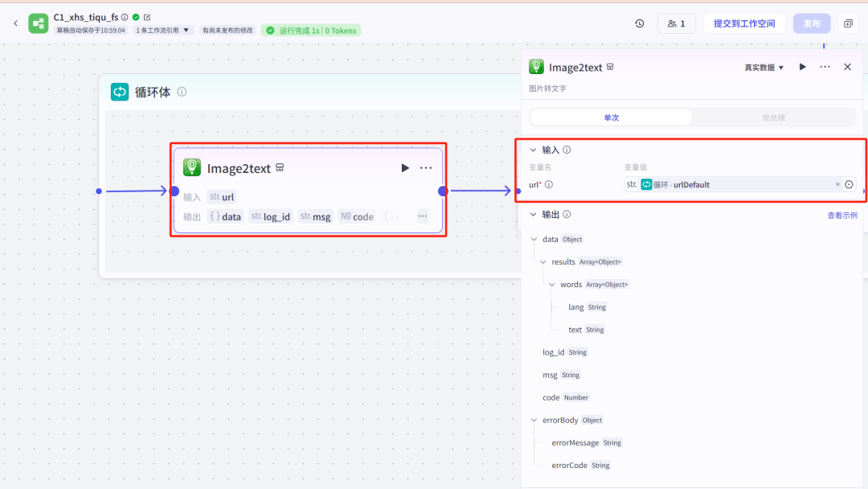Screen dimensions: 868x489
Task: Click data output tag in node
Action: pyautogui.click(x=225, y=216)
